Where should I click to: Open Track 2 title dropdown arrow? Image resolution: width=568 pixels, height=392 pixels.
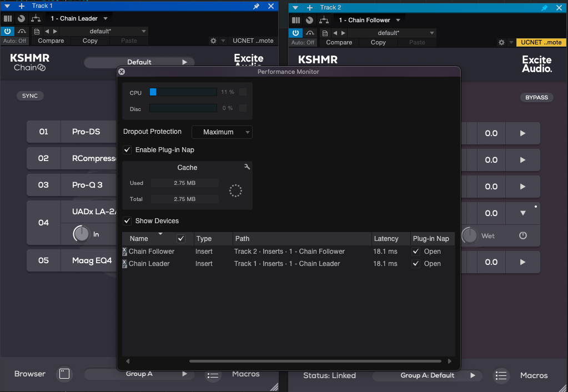click(295, 8)
